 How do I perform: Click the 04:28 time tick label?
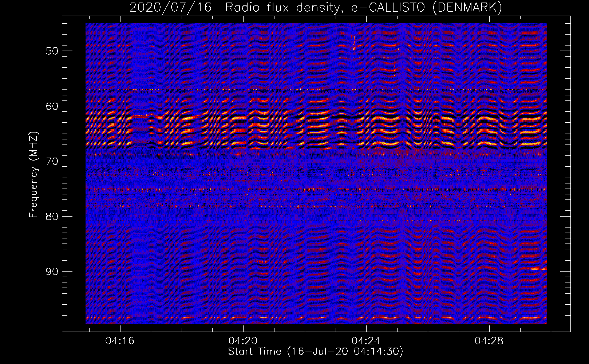coord(489,341)
